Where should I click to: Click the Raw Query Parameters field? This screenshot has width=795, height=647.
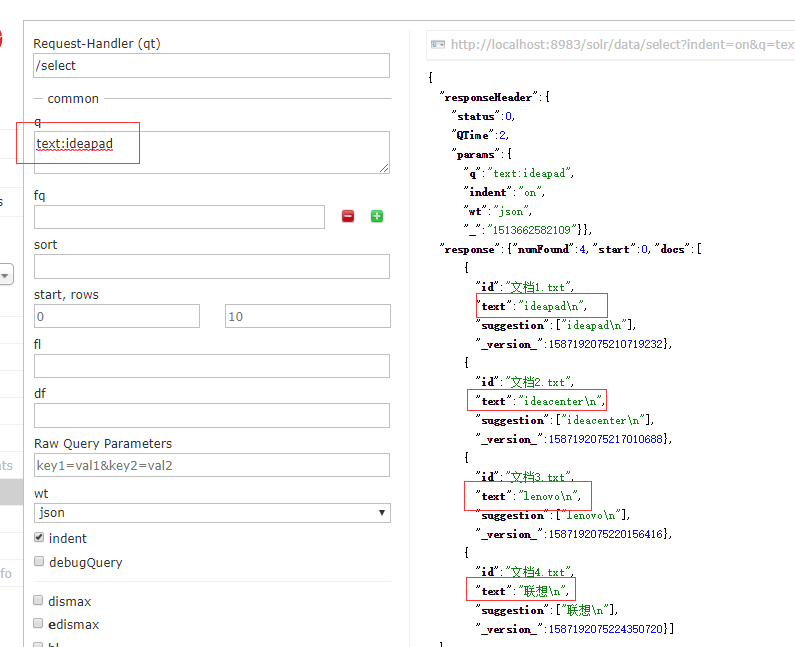pos(211,465)
